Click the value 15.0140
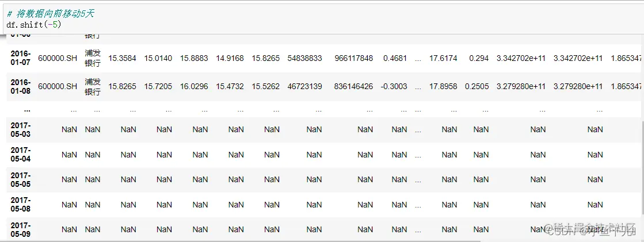644x242 pixels. (x=158, y=58)
